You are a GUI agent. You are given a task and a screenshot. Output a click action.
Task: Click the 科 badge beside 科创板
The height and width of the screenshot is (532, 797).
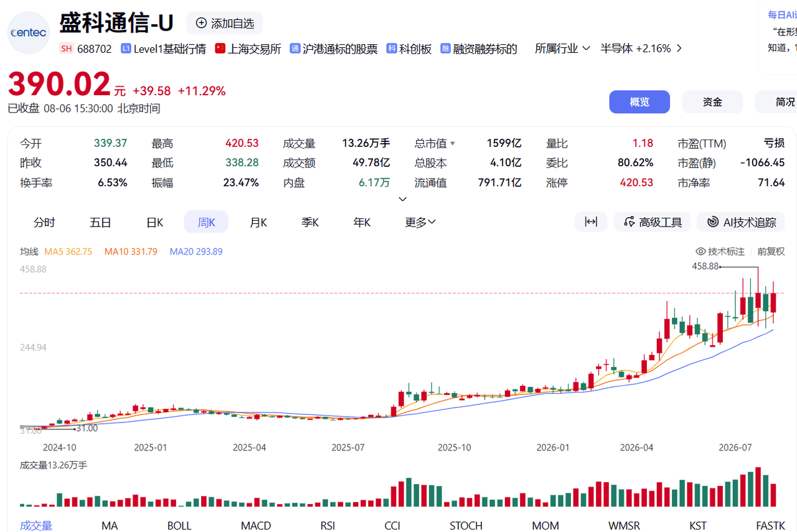click(392, 49)
